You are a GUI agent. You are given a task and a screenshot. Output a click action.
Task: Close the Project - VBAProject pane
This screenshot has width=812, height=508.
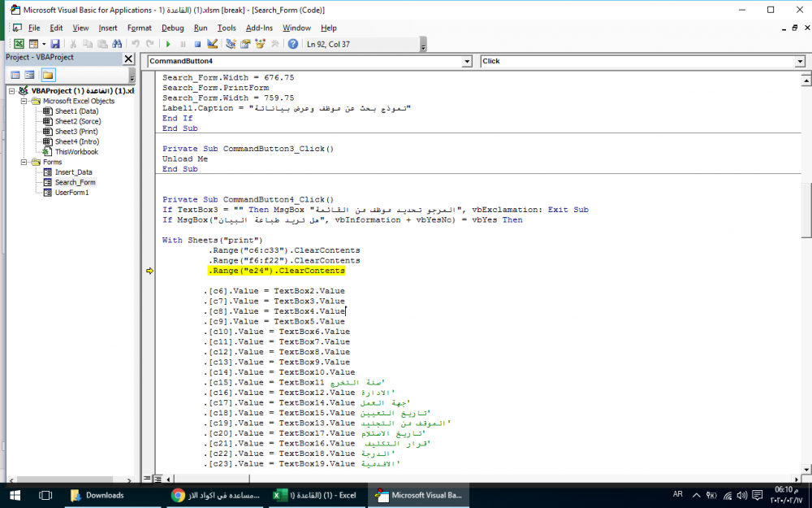(x=128, y=59)
